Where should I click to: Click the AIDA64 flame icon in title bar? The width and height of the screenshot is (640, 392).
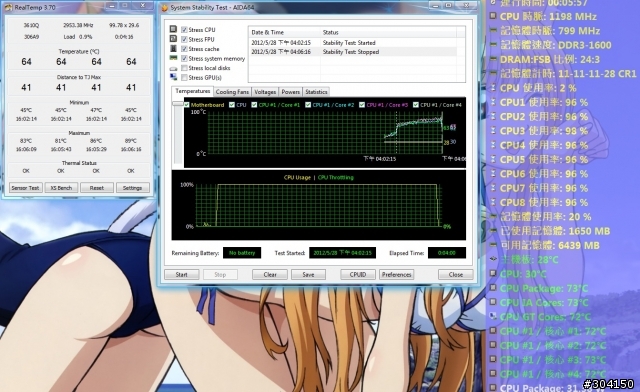tap(164, 7)
